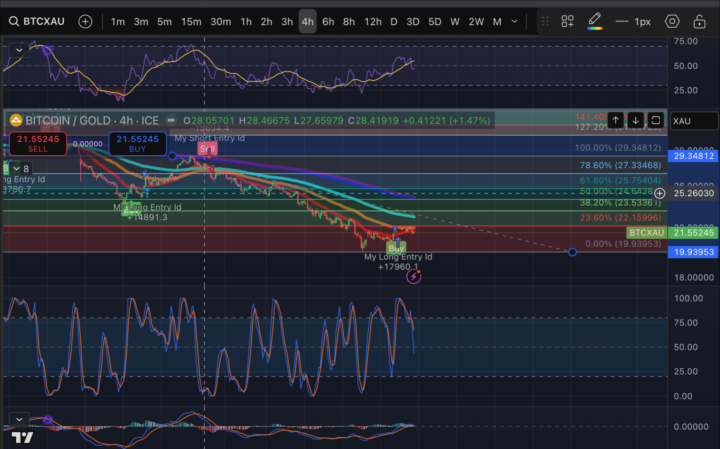This screenshot has width=720, height=449.
Task: Select trendline endpoint at 0.00% level
Action: [572, 252]
